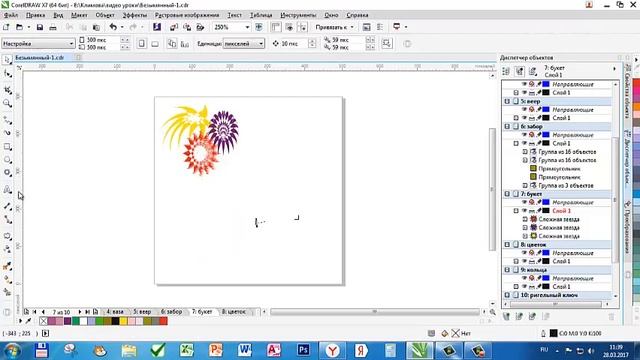Open the Файл menu
Image resolution: width=640 pixels, height=360 pixels.
(x=11, y=15)
